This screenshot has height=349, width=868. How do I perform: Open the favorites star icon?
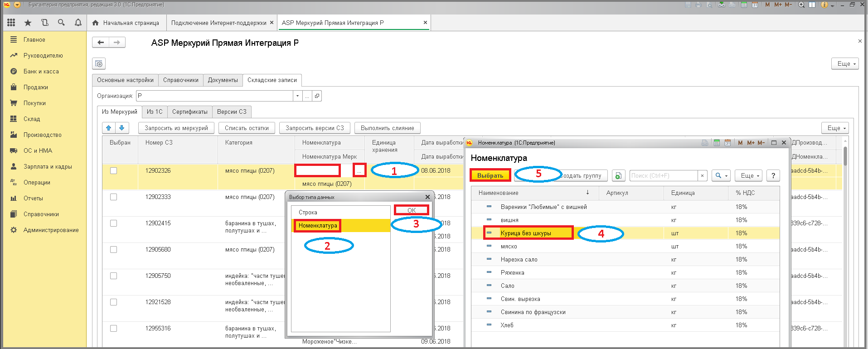(x=28, y=22)
